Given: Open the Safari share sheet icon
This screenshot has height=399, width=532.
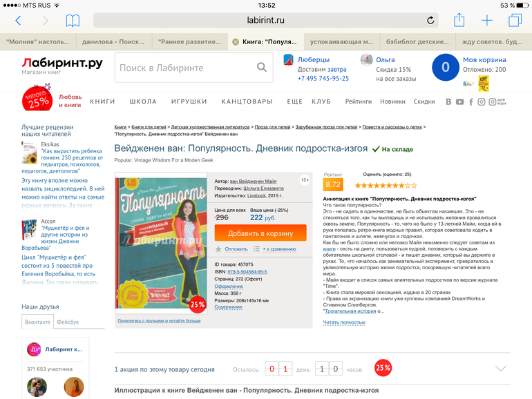Looking at the screenshot, I should (x=459, y=19).
